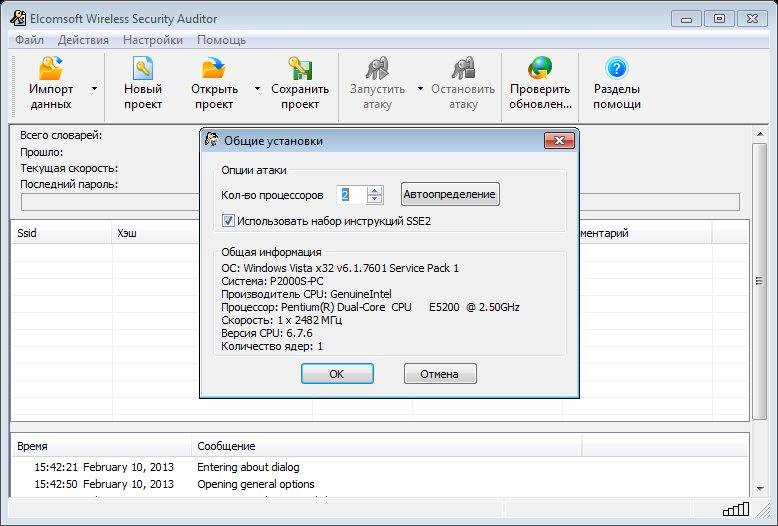Click the Производитель CPU: GenuineIntel line
The image size is (778, 526).
306,294
